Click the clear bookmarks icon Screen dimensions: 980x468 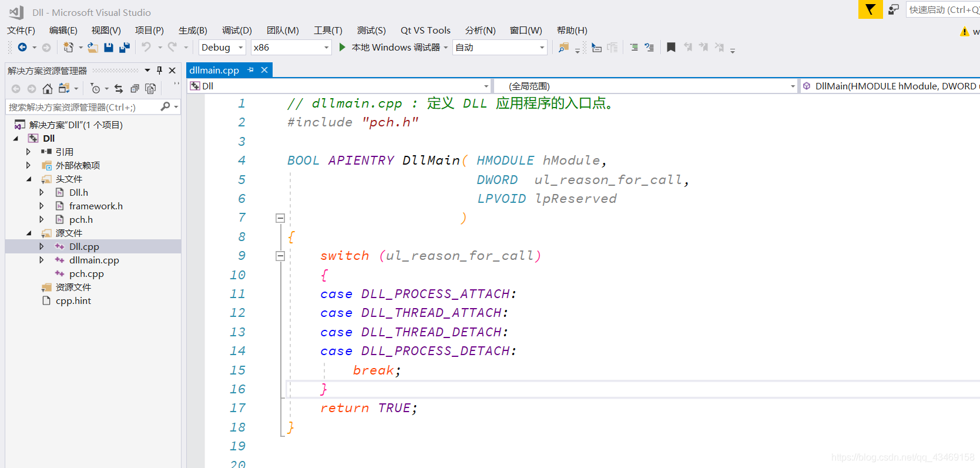719,47
